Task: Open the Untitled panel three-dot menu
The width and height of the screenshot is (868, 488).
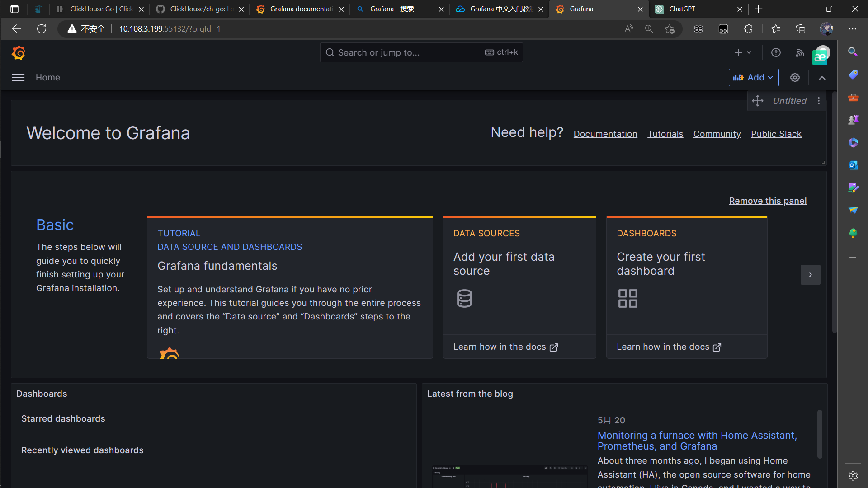Action: coord(819,101)
